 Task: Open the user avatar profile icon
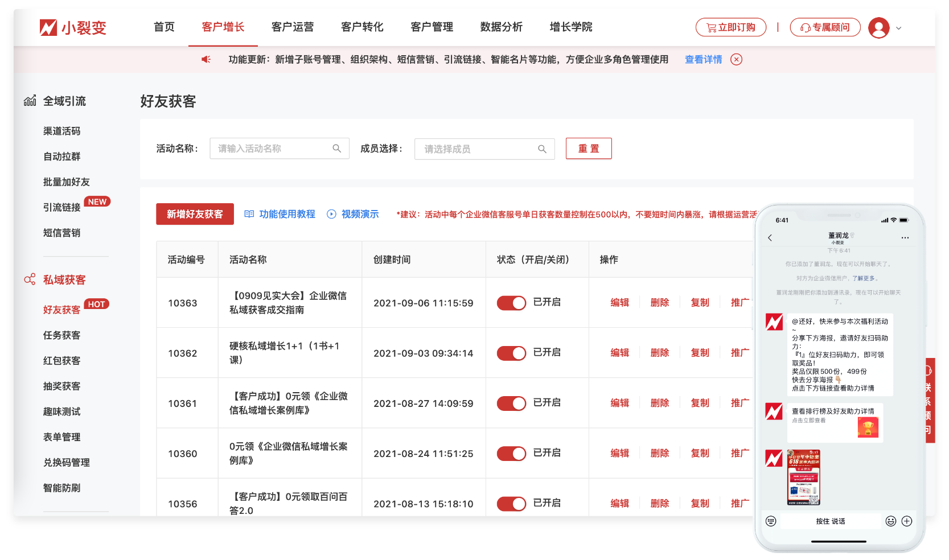coord(878,27)
